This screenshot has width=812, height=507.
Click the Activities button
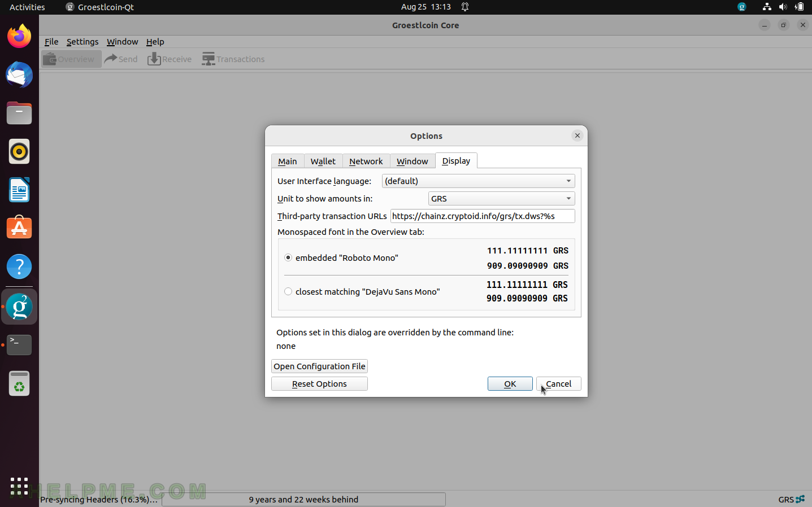27,7
